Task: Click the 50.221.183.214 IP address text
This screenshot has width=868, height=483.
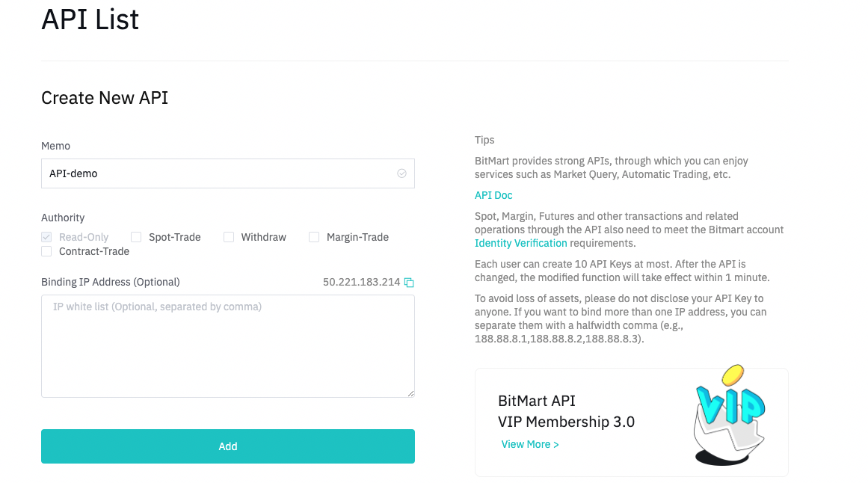Action: [x=361, y=283]
